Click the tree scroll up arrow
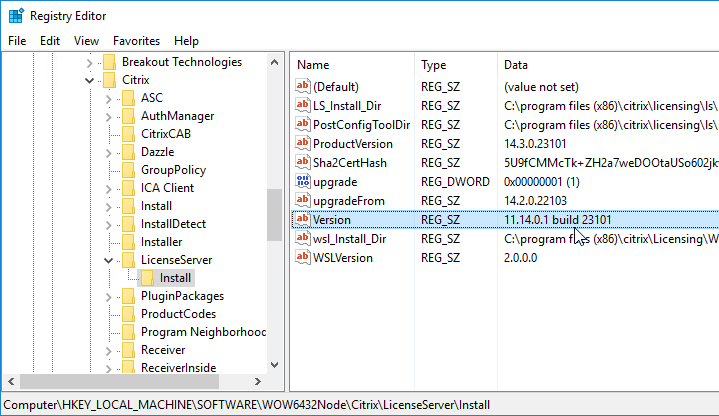Image resolution: width=719 pixels, height=416 pixels. 274,62
